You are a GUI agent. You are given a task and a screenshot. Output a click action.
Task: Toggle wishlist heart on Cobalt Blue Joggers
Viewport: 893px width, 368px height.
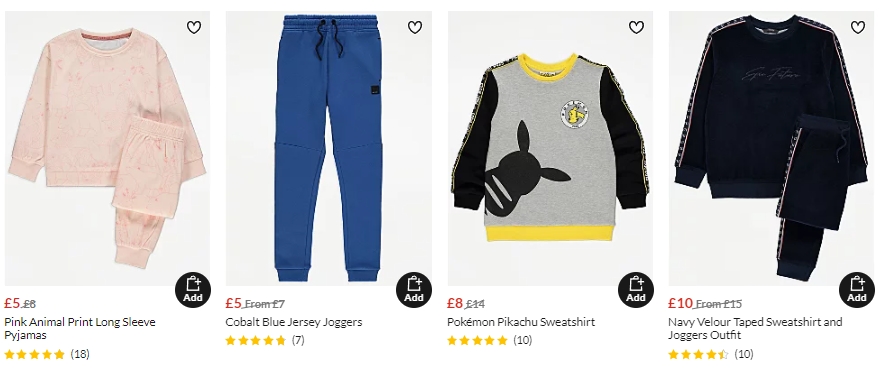click(x=415, y=27)
